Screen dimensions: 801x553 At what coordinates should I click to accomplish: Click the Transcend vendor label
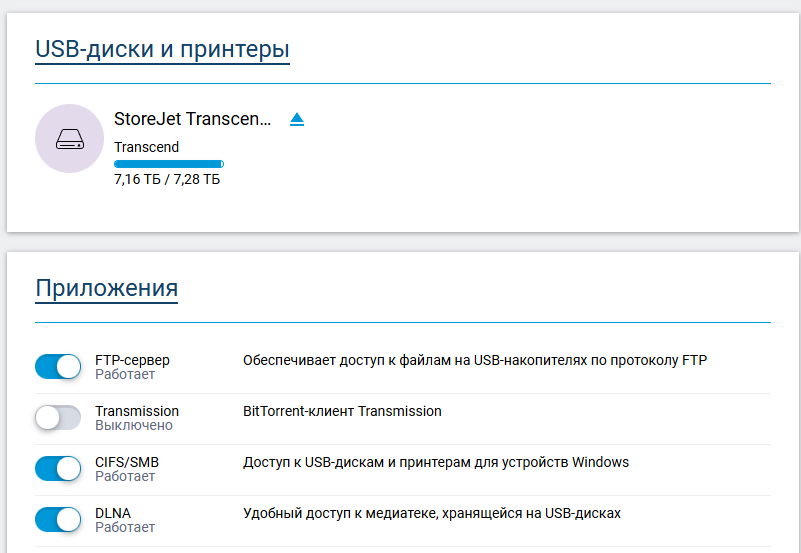tap(146, 147)
